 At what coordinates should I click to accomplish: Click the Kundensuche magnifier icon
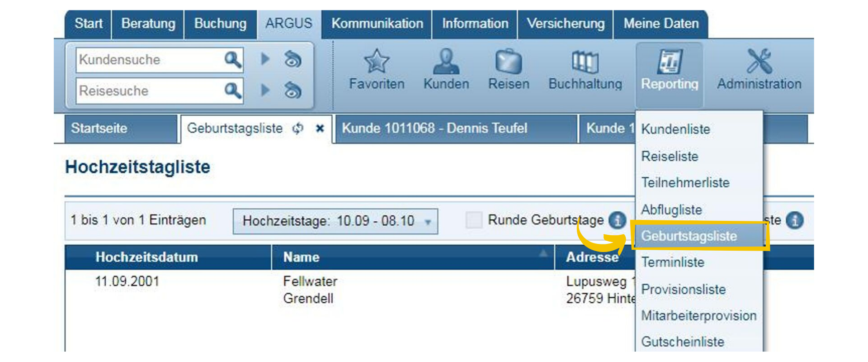point(232,60)
